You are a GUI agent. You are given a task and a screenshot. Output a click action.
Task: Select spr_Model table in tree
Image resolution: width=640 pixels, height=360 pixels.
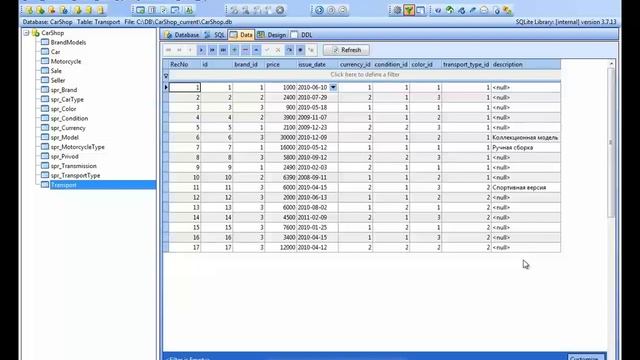tap(64, 138)
